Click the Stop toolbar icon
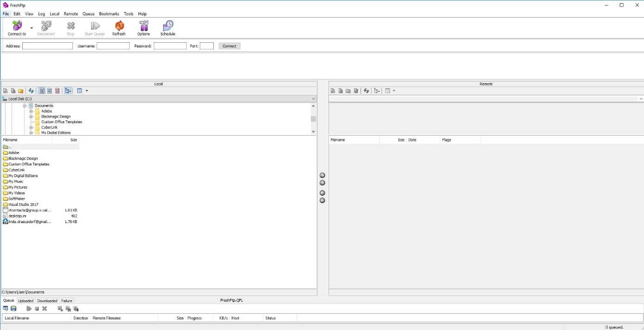644x330 pixels. coord(70,27)
